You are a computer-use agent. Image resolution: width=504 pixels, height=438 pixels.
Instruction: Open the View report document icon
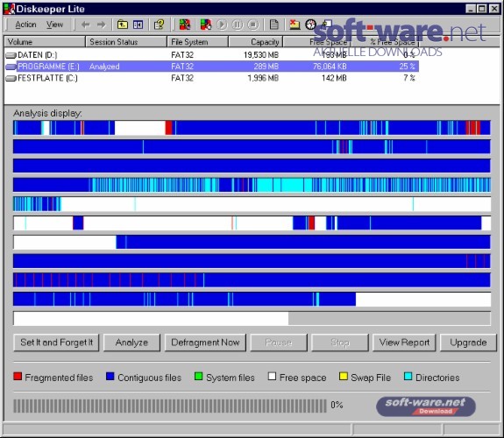click(x=273, y=25)
